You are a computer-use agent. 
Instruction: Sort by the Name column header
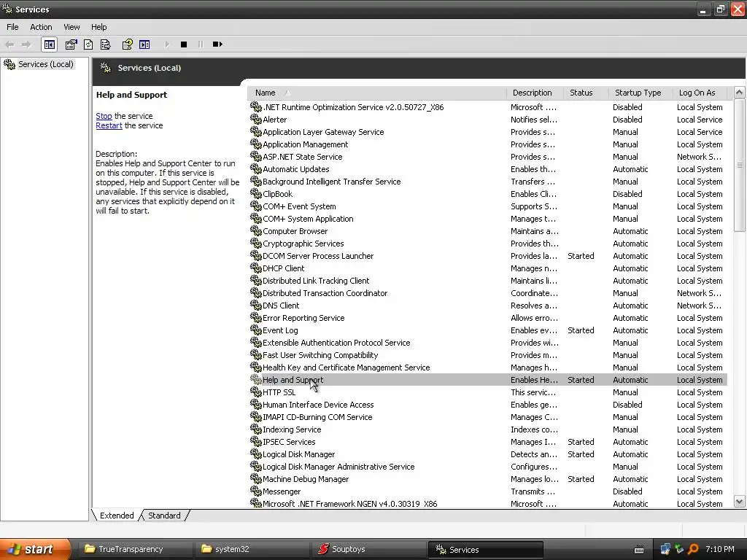pos(377,93)
